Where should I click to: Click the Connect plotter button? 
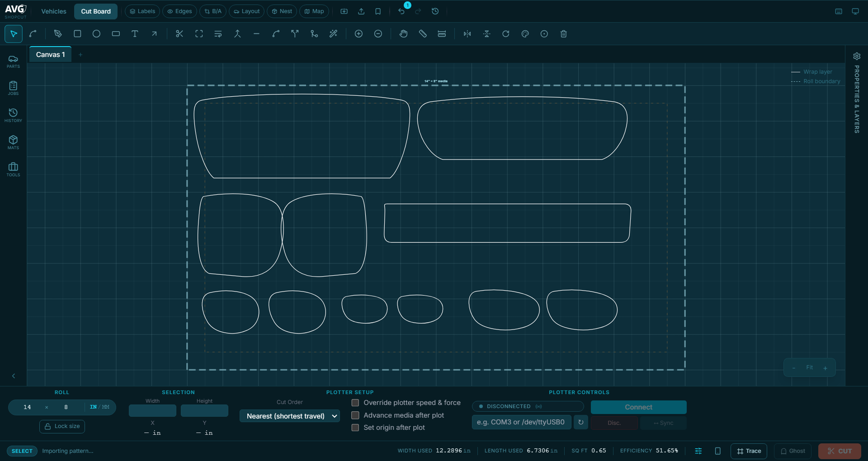point(638,407)
